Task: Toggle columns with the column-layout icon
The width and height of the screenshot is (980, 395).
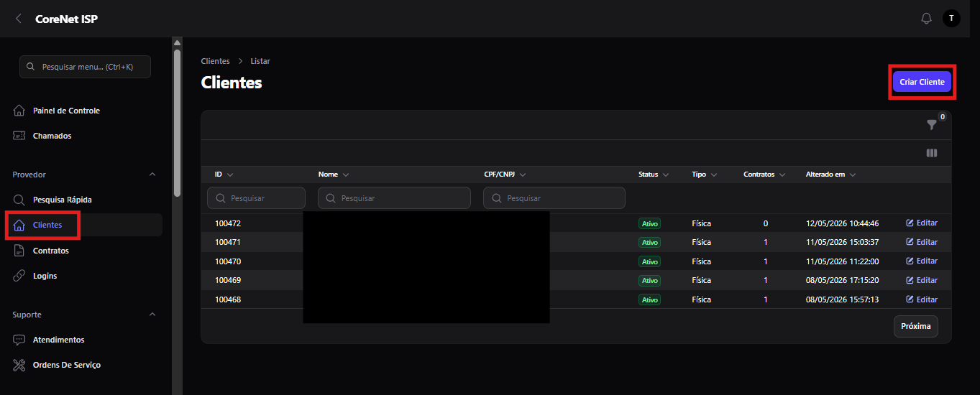Action: tap(932, 153)
